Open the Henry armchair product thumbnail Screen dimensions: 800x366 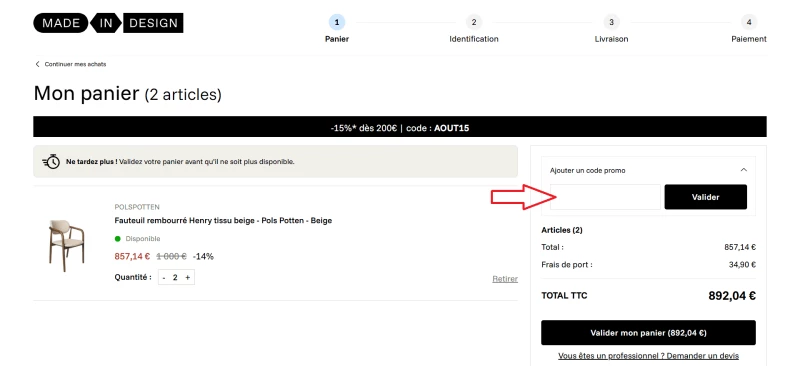[66, 245]
